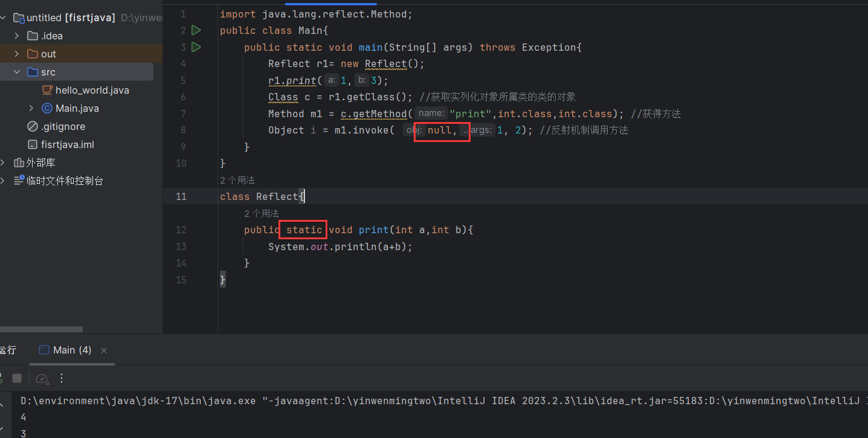Stop the running process in the Run toolbar
868x438 pixels.
click(17, 378)
